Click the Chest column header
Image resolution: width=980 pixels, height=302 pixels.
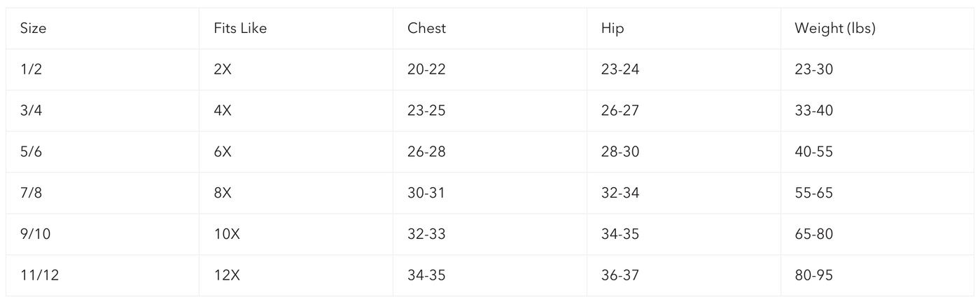click(426, 29)
